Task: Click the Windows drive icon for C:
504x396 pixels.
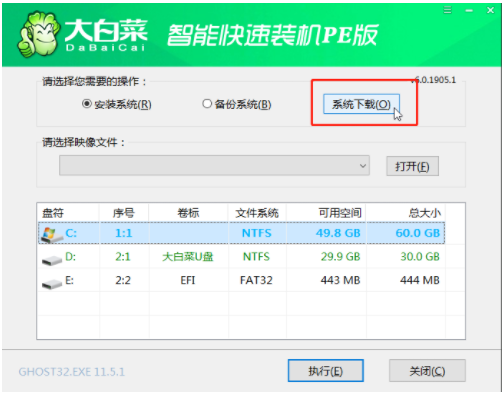Action: coord(51,235)
